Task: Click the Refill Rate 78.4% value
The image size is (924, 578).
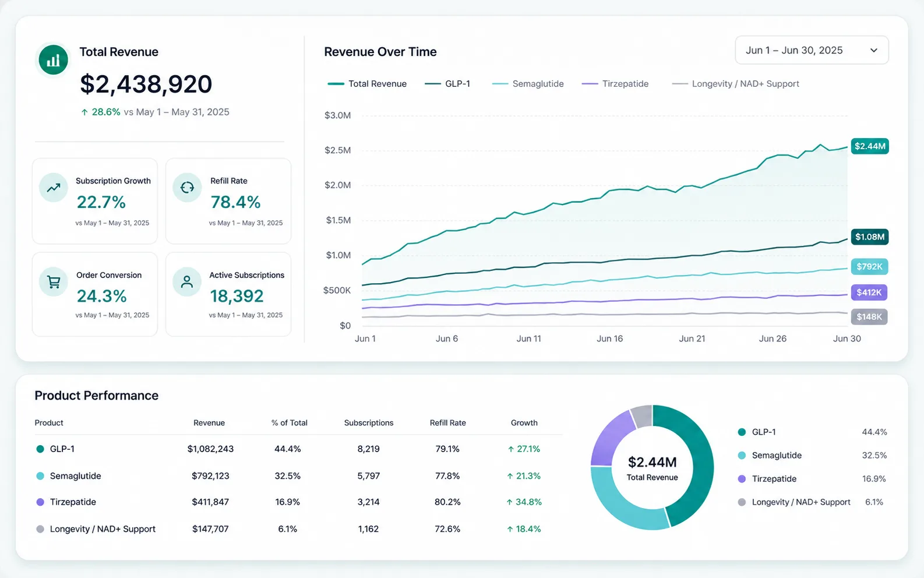Action: tap(235, 202)
